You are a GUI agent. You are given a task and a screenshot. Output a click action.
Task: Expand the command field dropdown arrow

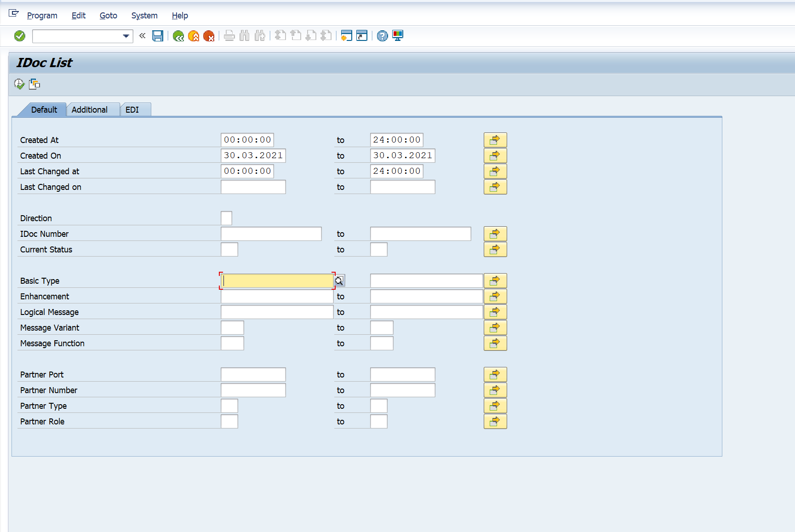pos(126,36)
